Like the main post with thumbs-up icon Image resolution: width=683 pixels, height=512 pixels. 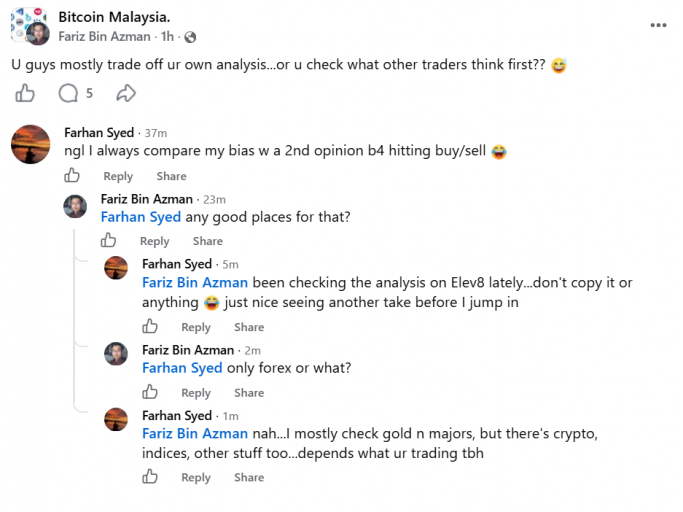[x=25, y=93]
